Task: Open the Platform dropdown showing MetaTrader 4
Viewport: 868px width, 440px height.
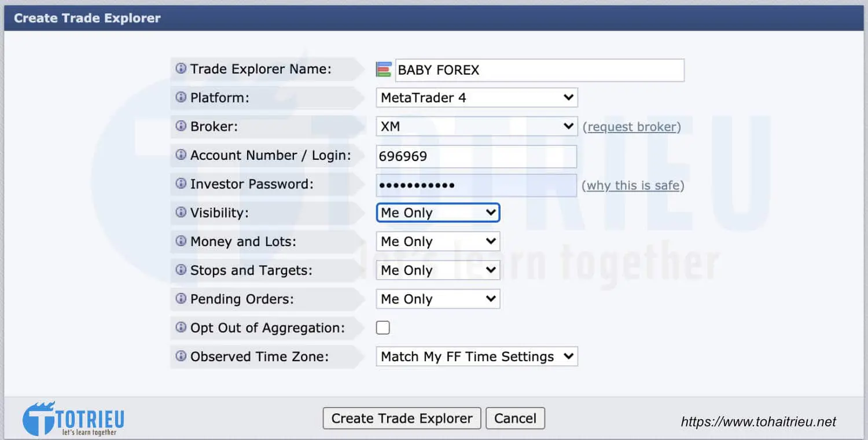Action: coord(476,98)
